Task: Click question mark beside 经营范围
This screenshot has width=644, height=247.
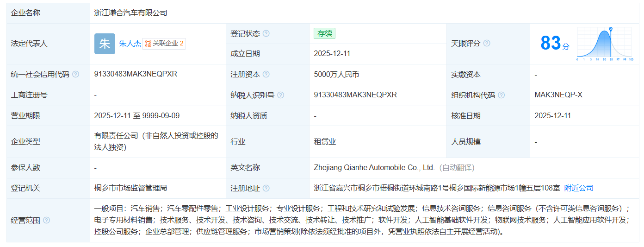Action: click(46, 221)
